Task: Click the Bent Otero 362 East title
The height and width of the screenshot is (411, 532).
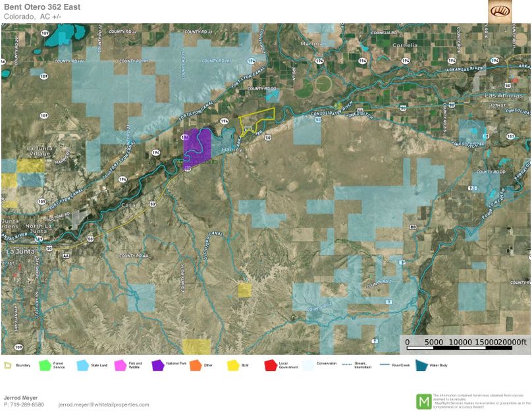Action: [41, 7]
